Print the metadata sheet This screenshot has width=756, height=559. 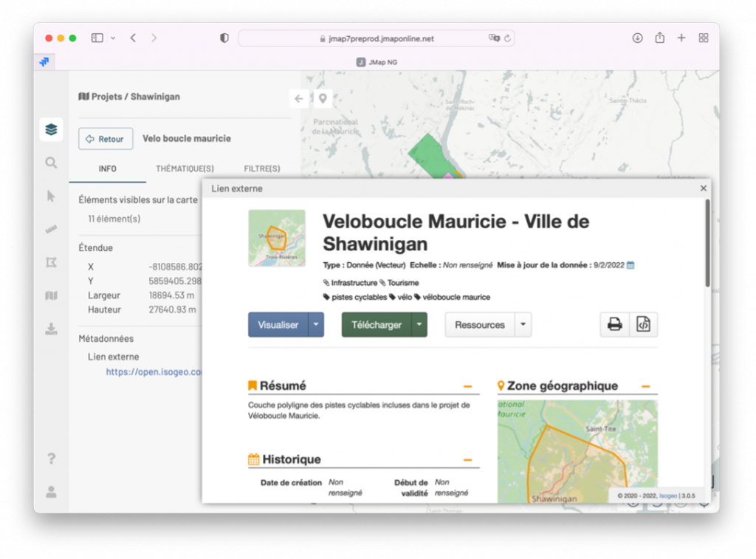pyautogui.click(x=615, y=325)
